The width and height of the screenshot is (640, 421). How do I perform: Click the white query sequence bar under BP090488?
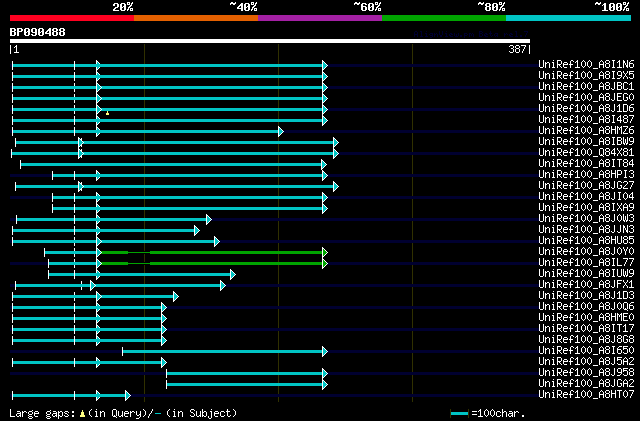pos(270,41)
